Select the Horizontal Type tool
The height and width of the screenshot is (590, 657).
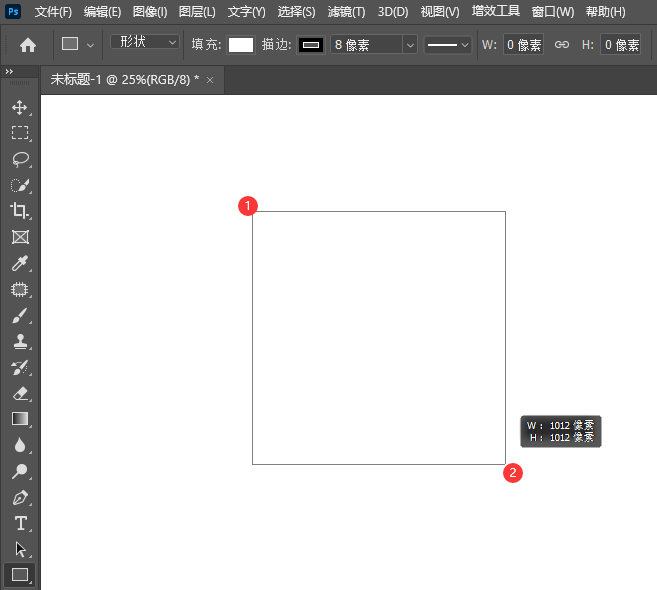pyautogui.click(x=20, y=523)
